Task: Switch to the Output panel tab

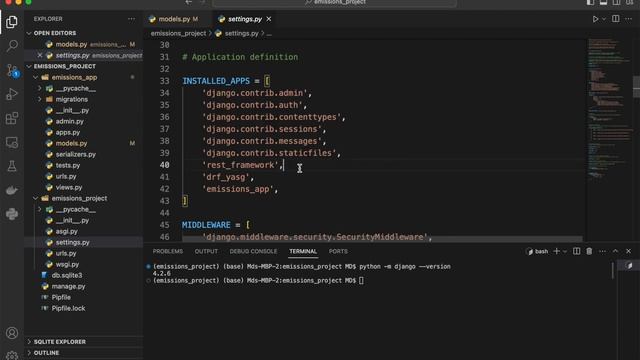Action: click(x=206, y=251)
